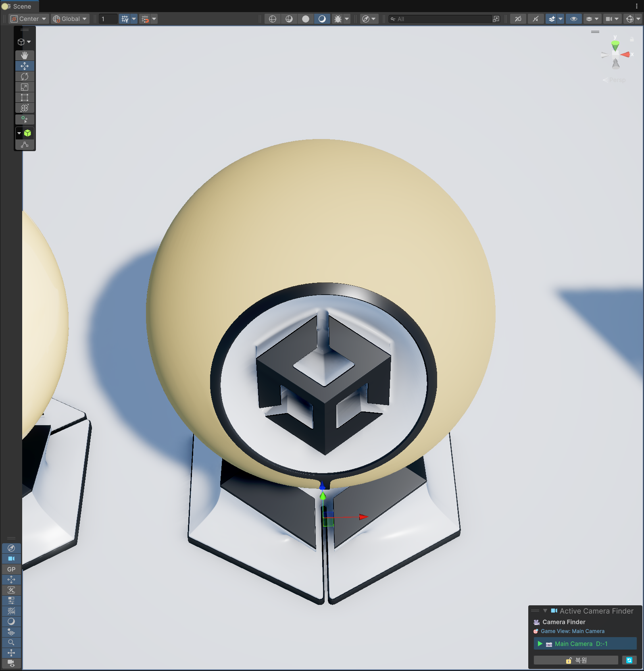
Task: Select wireframe draw mode globe icon
Action: click(x=273, y=19)
